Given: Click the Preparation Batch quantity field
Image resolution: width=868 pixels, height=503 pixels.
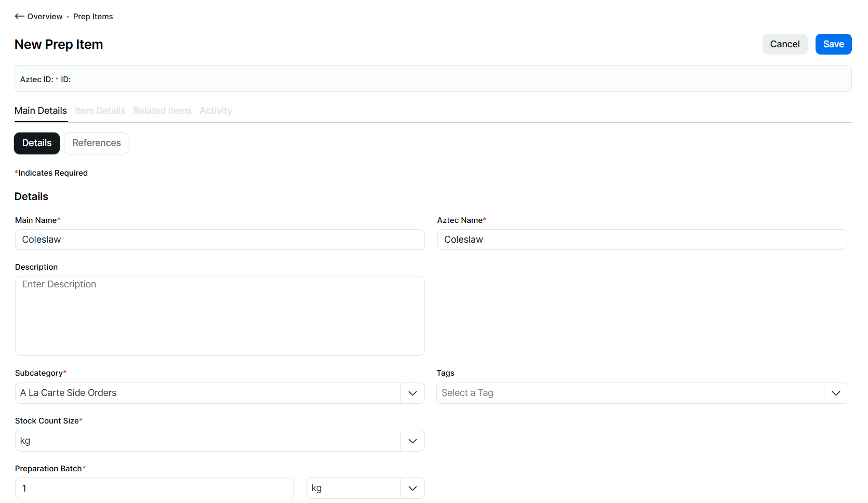Looking at the screenshot, I should (x=154, y=488).
